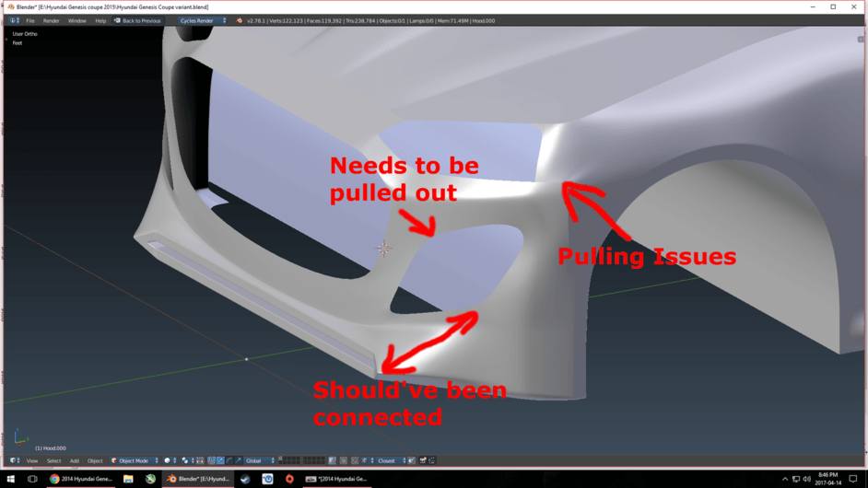Viewport: 868px width, 488px height.
Task: Expand the viewport properties panel toggle
Action: pos(861,40)
